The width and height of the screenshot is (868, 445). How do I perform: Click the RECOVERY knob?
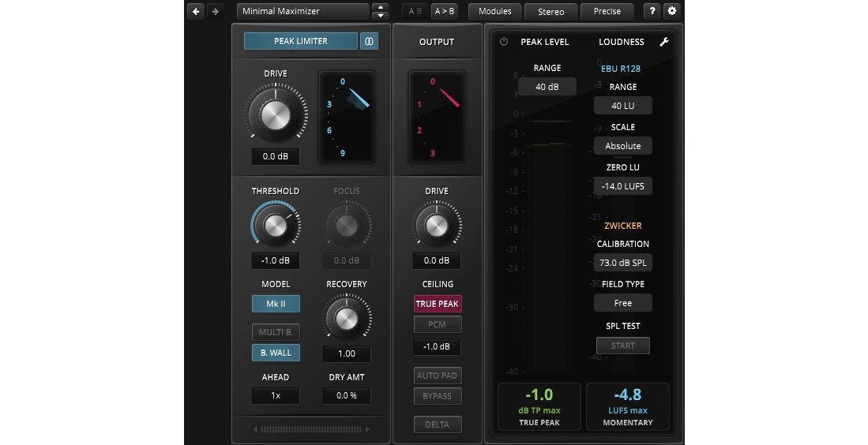pyautogui.click(x=347, y=319)
